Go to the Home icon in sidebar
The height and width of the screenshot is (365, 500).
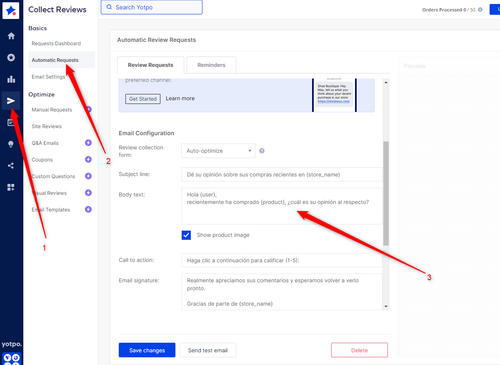coord(11,36)
